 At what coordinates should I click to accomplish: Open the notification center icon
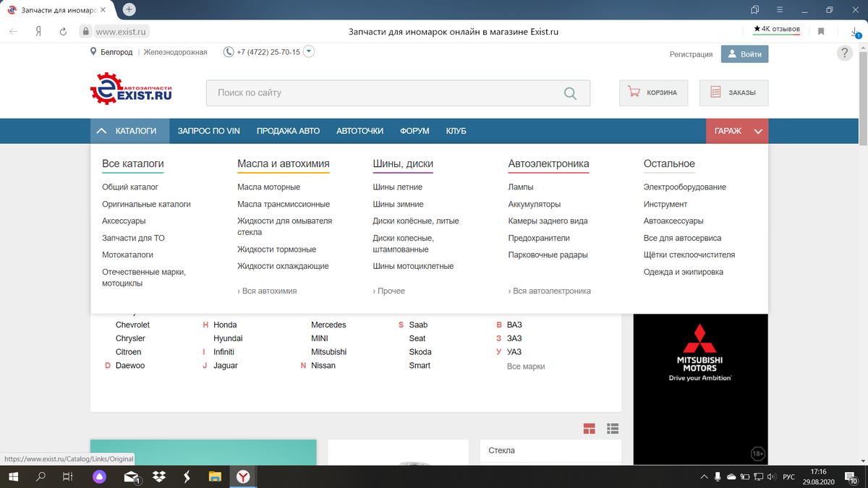click(x=851, y=476)
